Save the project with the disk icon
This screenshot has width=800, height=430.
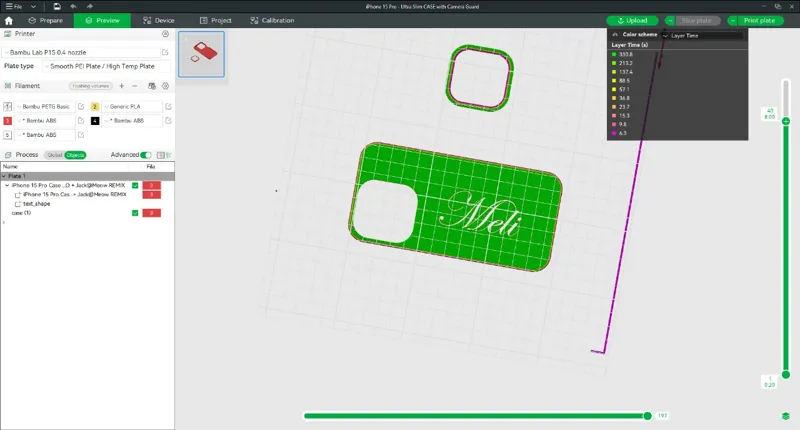tap(57, 7)
